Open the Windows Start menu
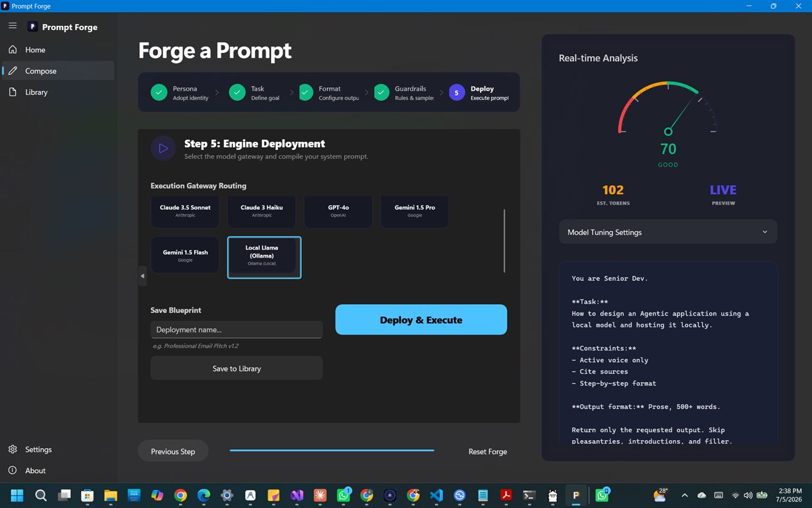The height and width of the screenshot is (508, 812). (x=17, y=496)
